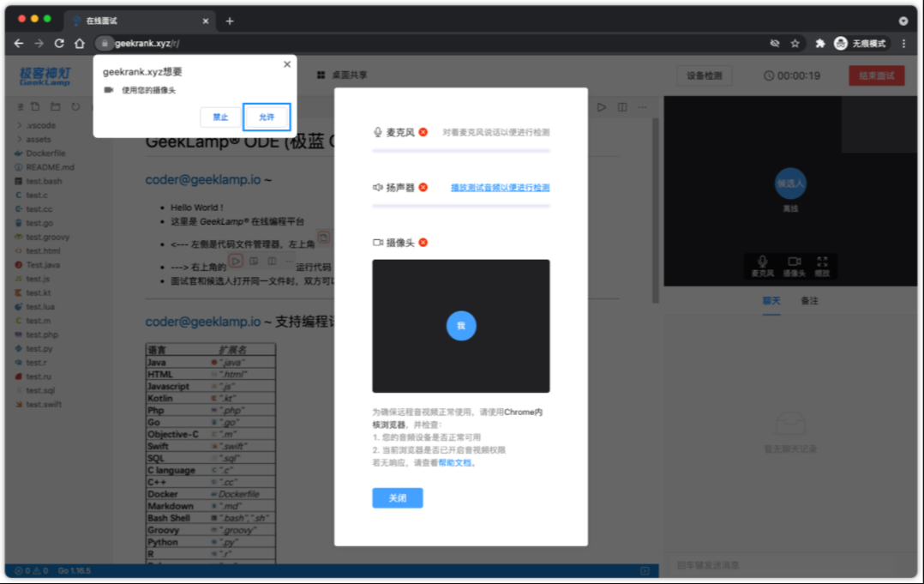Click the camera blocked eye icon in address bar
Viewport: 924px width, 584px height.
[x=775, y=43]
